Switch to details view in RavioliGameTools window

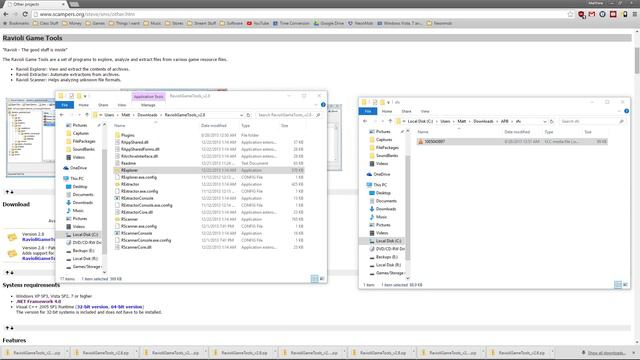point(314,279)
